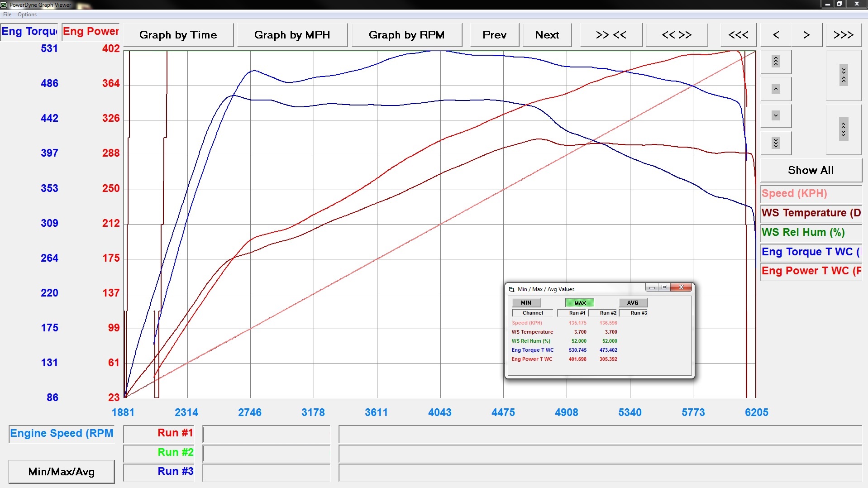Click the single up-chevron scroll button
The height and width of the screenshot is (488, 868).
[776, 89]
